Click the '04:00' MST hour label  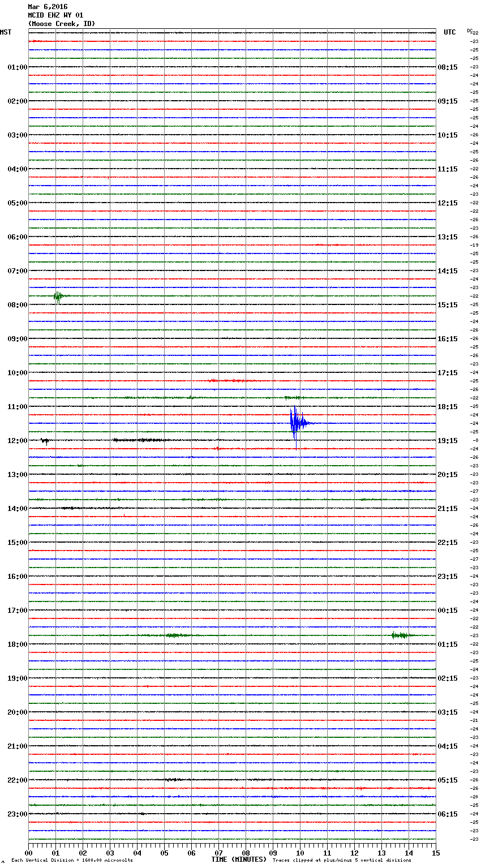(x=18, y=169)
